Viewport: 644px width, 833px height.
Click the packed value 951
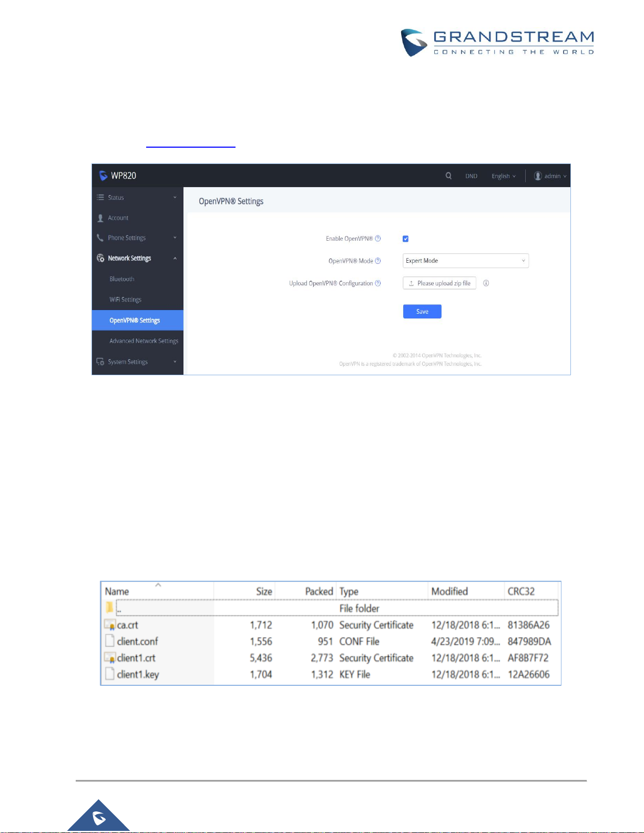[x=325, y=641]
